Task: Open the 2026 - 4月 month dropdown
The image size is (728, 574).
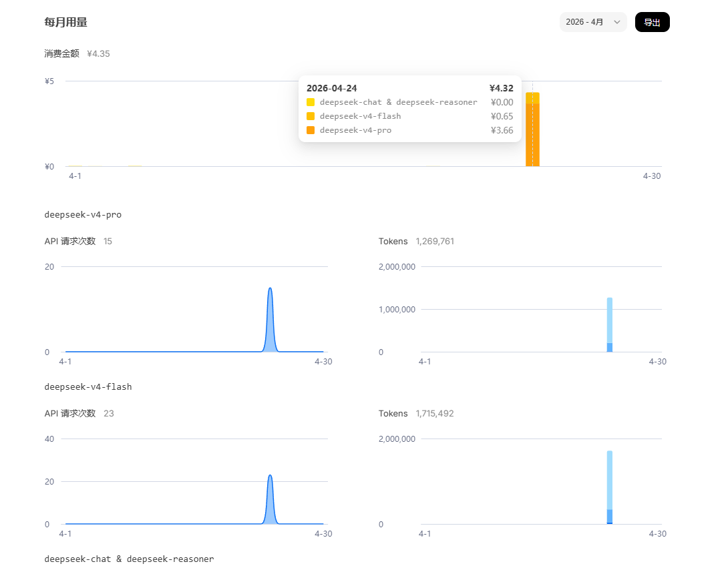Action: tap(593, 22)
